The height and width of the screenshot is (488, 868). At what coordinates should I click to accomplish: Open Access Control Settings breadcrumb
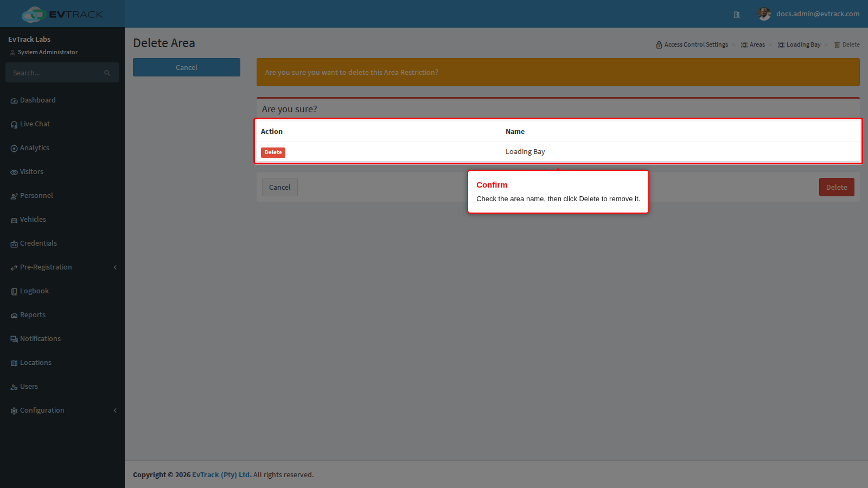click(x=696, y=44)
